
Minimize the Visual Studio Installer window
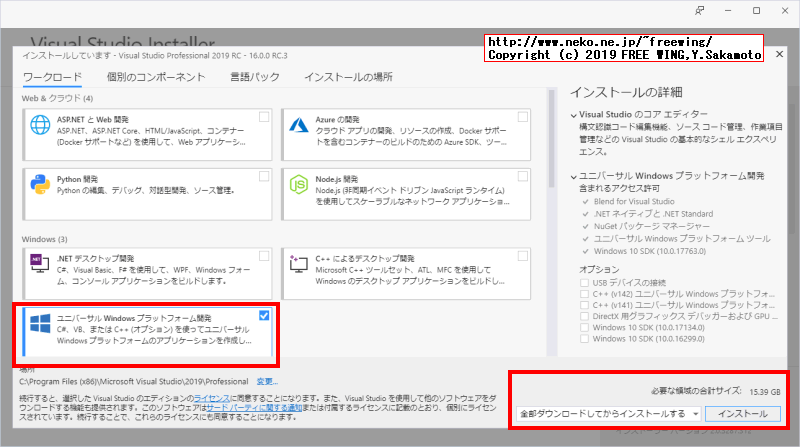click(728, 11)
